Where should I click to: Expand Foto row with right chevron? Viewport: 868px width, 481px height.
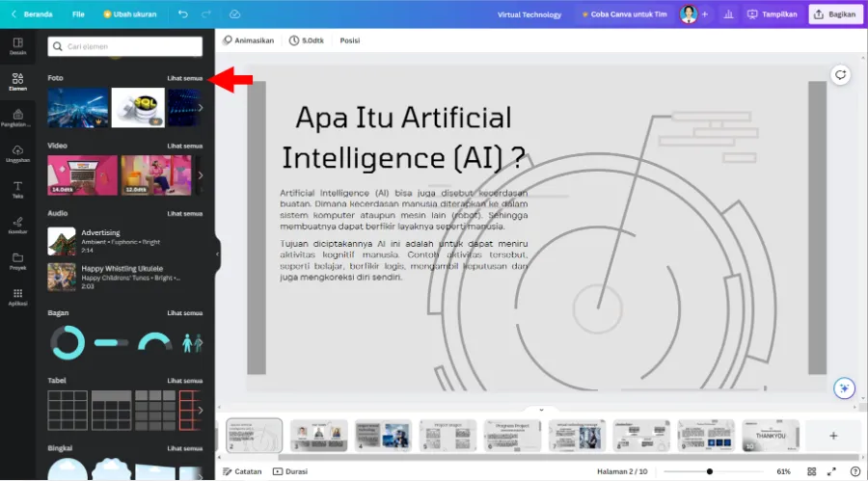(x=201, y=108)
